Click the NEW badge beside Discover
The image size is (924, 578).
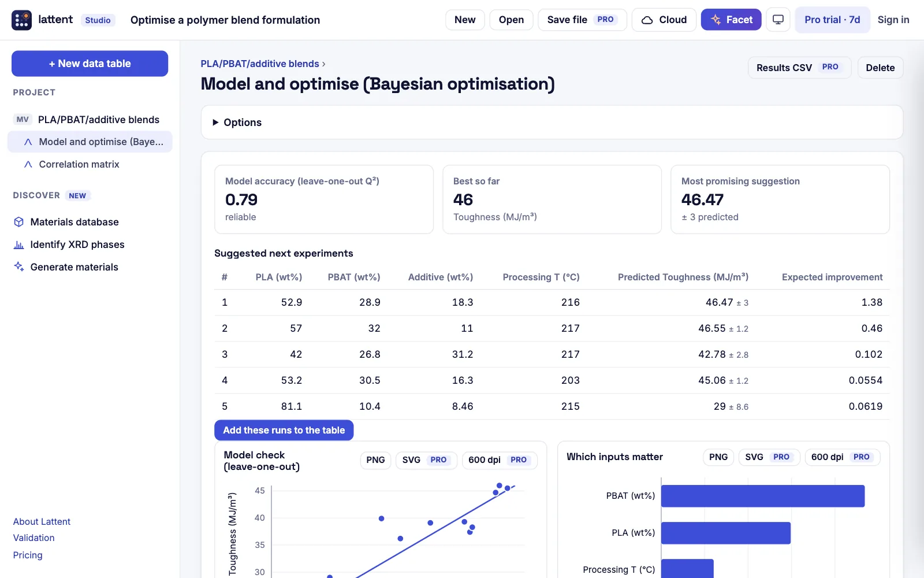(77, 196)
